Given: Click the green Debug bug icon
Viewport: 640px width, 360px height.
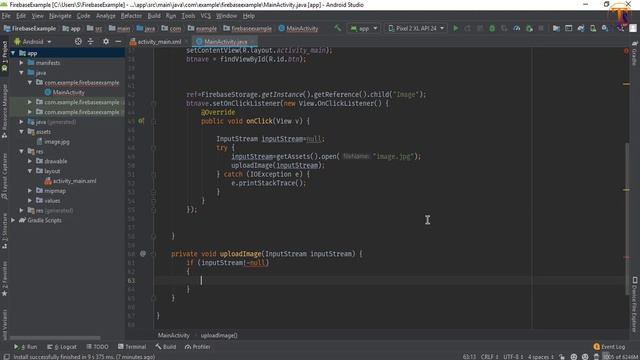Looking at the screenshot, I should click(492, 28).
